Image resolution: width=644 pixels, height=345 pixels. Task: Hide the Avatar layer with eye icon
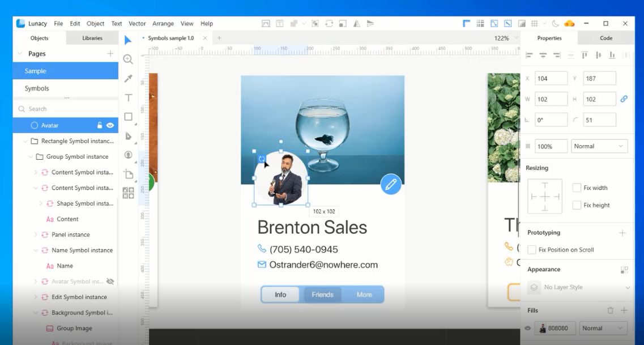[x=110, y=126]
